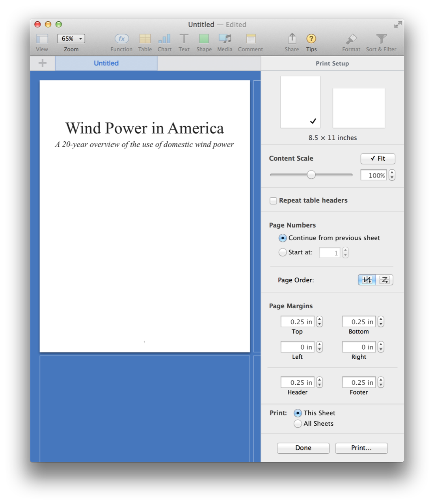This screenshot has width=434, height=504.
Task: Add a new sheet with plus button
Action: pos(43,63)
